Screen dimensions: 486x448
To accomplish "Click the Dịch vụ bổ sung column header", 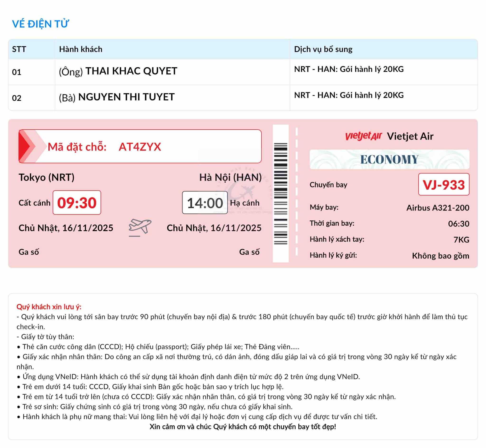I will 323,49.
